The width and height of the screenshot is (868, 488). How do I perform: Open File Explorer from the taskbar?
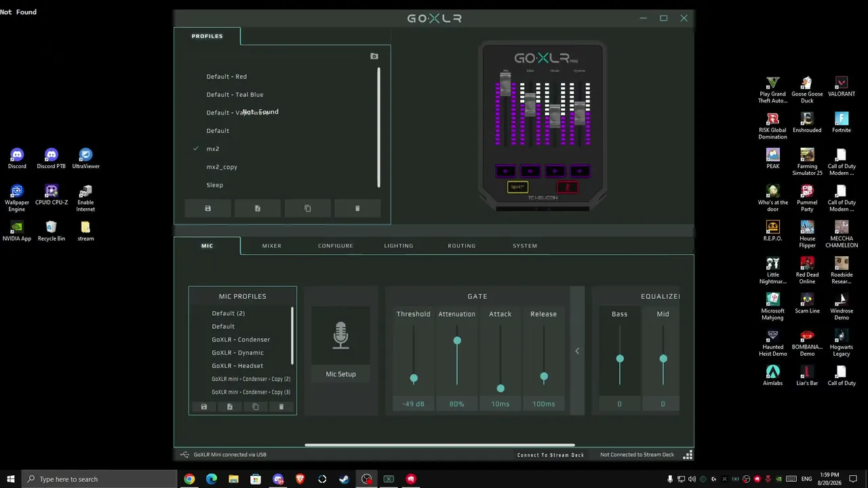(233, 479)
